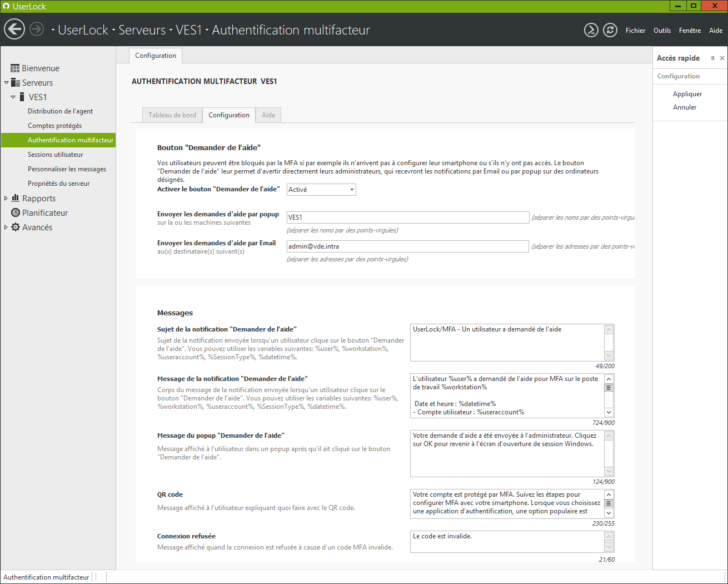This screenshot has width=728, height=584.
Task: Open the Outils menu
Action: [x=662, y=31]
